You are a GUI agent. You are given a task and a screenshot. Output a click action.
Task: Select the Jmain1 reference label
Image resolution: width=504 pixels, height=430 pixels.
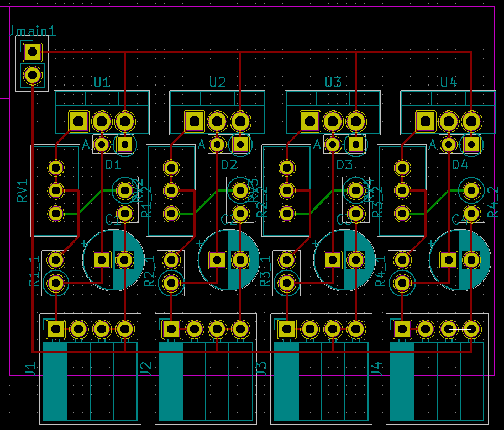click(x=32, y=31)
